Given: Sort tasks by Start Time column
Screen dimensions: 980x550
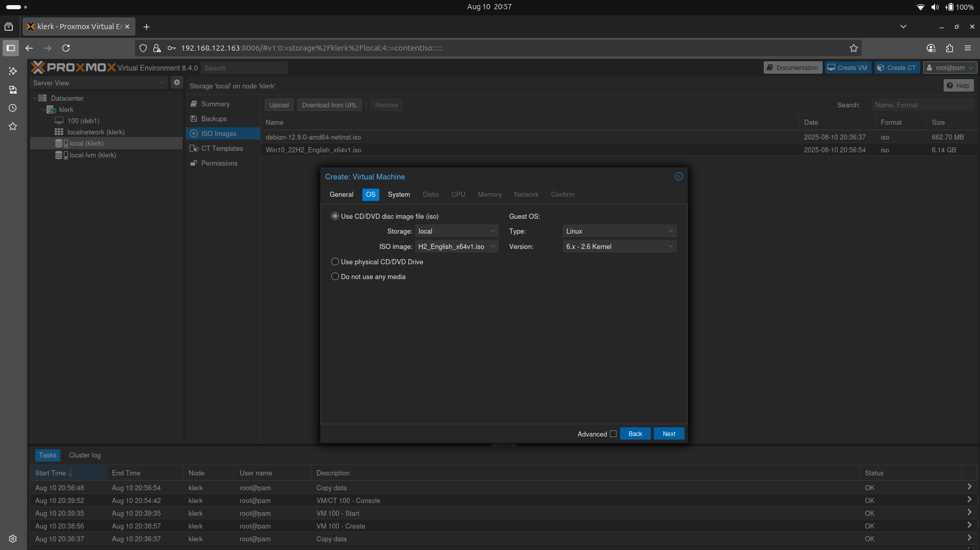Looking at the screenshot, I should click(51, 472).
